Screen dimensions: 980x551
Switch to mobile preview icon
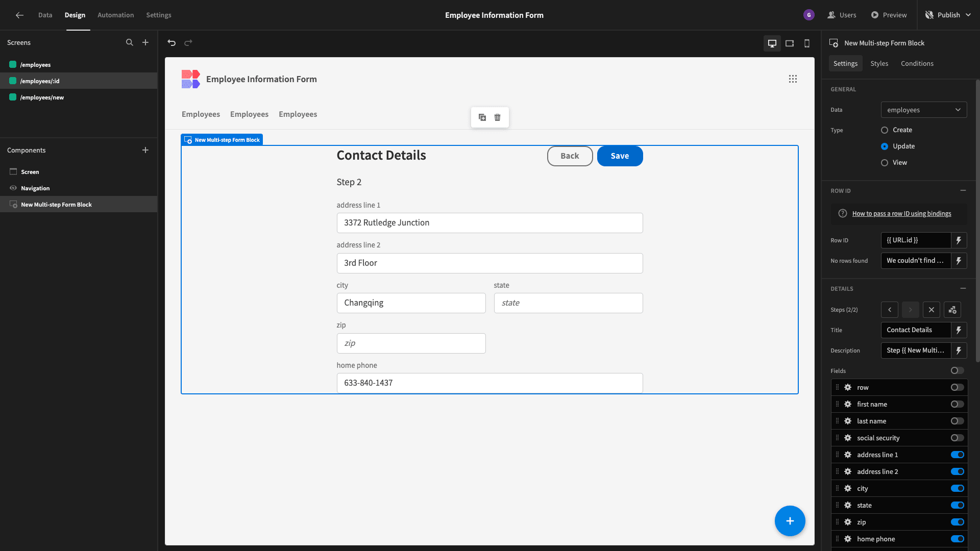click(x=807, y=43)
